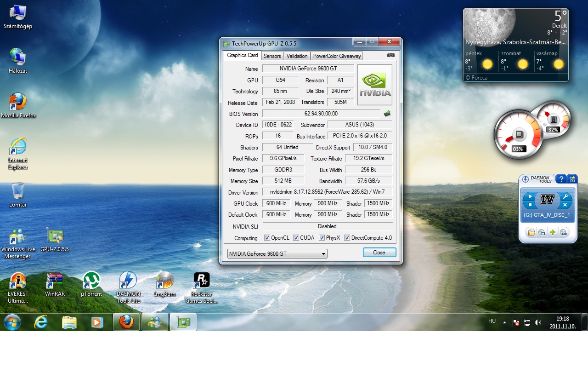Image resolution: width=588 pixels, height=368 pixels.
Task: Toggle the PhysX checkbox
Action: coord(322,238)
